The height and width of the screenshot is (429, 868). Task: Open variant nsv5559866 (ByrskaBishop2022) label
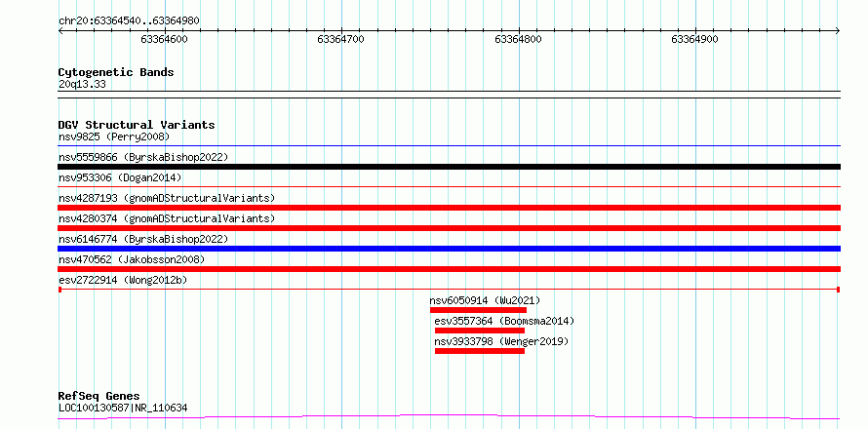143,157
